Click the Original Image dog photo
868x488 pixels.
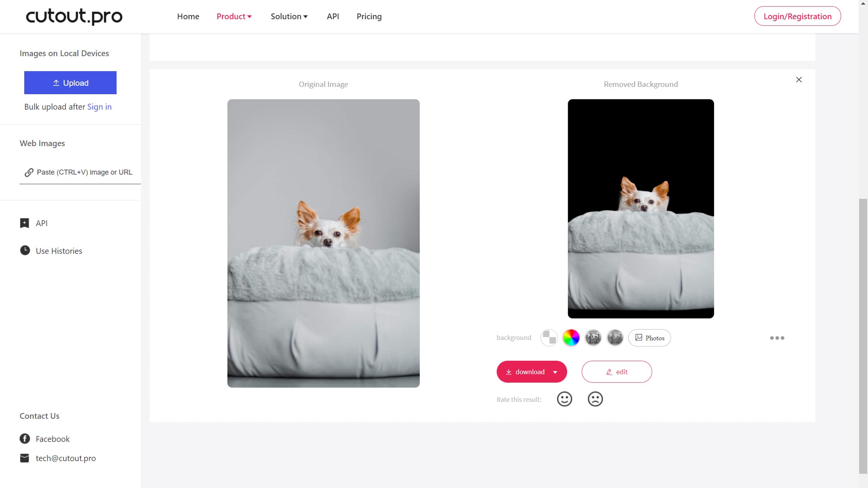coord(323,243)
